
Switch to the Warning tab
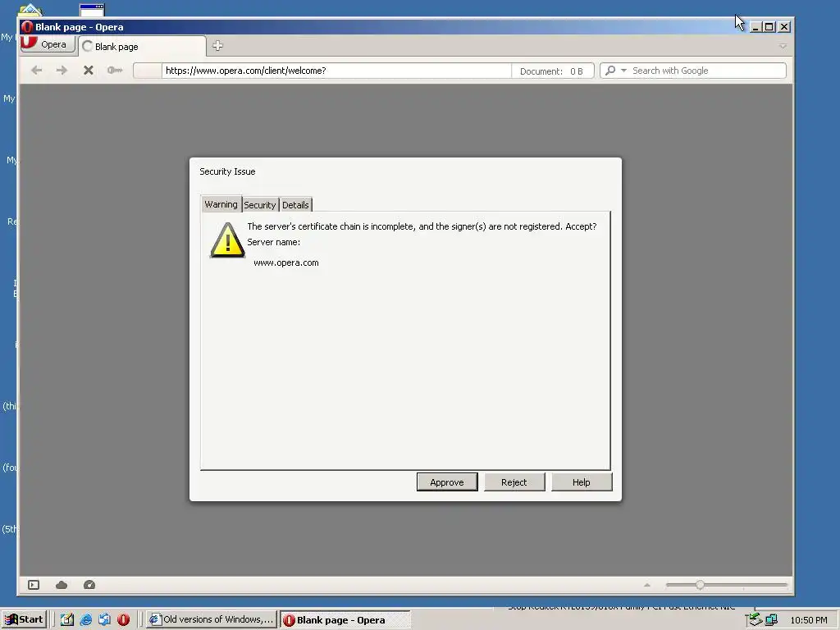221,204
